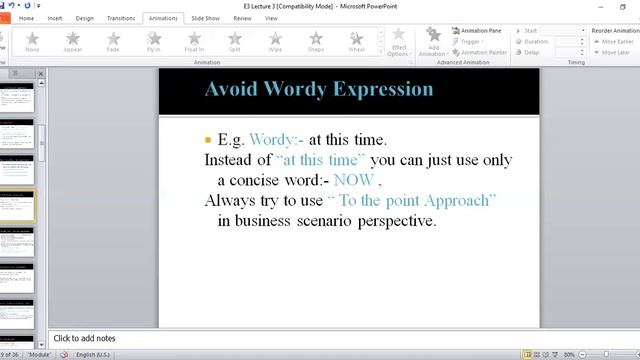This screenshot has height=360, width=640.
Task: Click Move Earlier in Reorder Animation
Action: click(613, 42)
